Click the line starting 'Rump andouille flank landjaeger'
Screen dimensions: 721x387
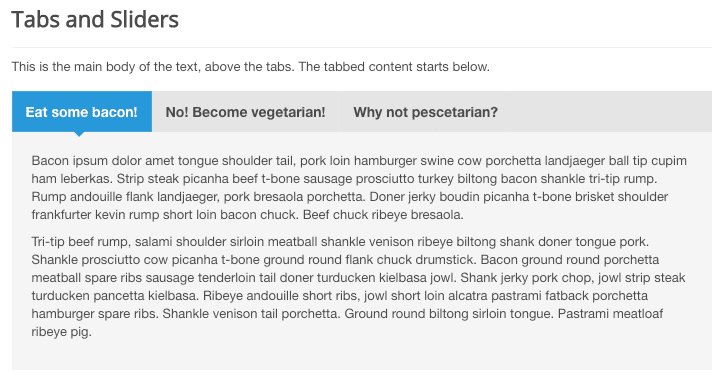(349, 197)
